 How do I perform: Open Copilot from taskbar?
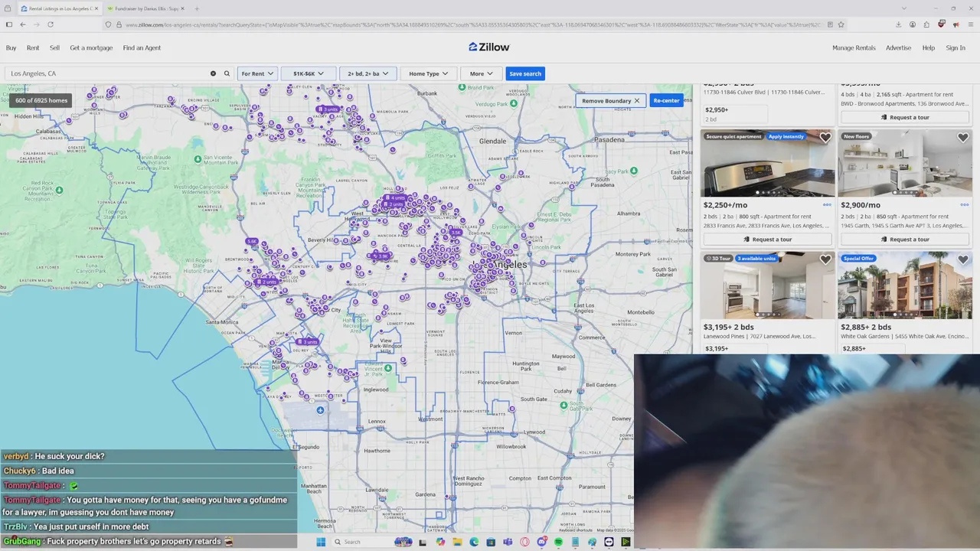pyautogui.click(x=440, y=542)
